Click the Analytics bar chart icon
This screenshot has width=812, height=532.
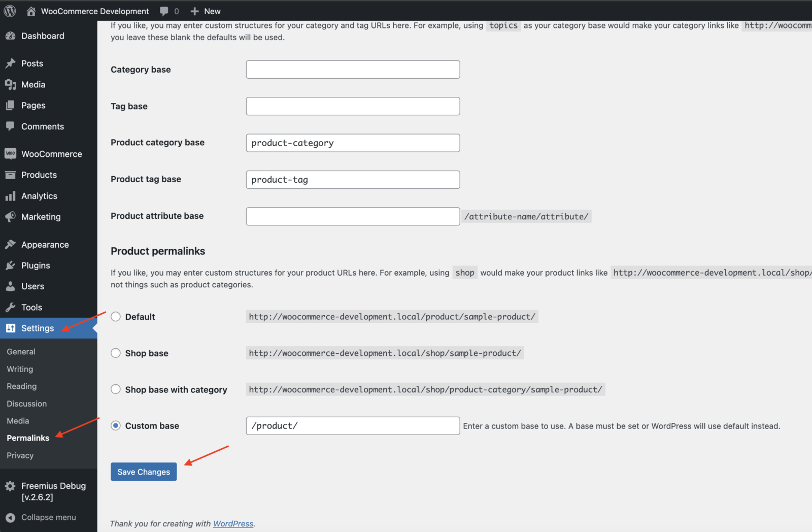click(x=10, y=196)
